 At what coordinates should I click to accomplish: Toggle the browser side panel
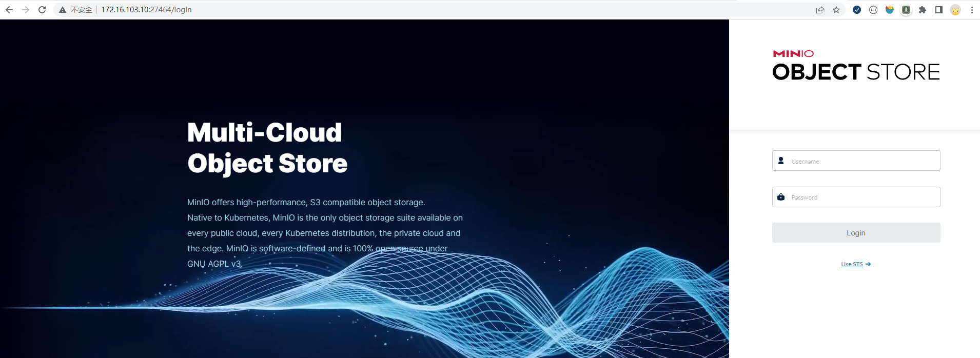(x=939, y=10)
